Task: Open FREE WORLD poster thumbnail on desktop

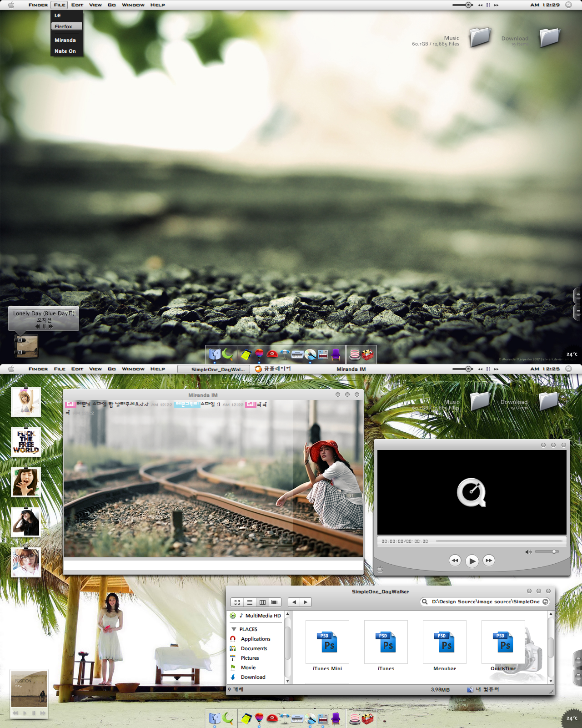Action: coord(26,442)
